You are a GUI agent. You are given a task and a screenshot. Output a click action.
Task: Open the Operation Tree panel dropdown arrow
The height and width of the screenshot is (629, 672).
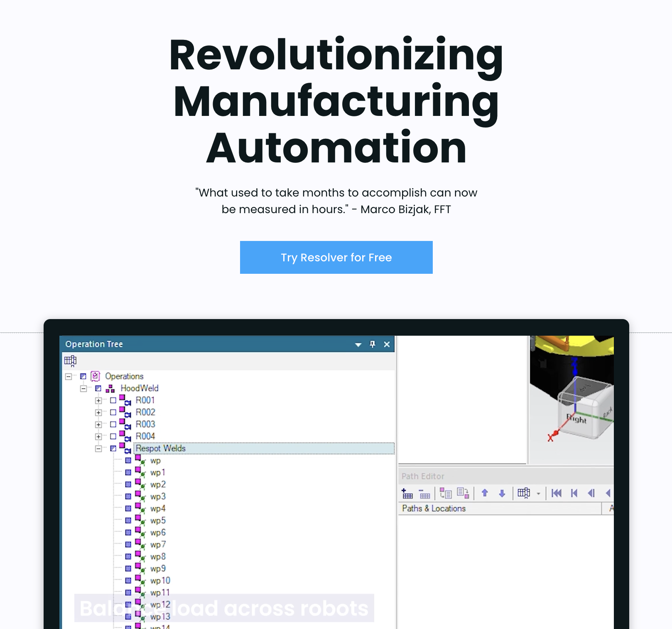[x=358, y=344]
